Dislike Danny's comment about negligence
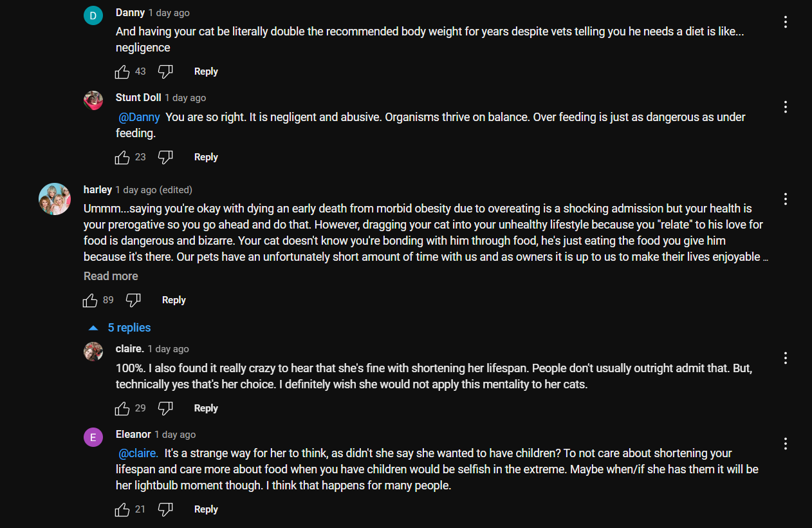Screen dimensions: 812x528 point(165,71)
